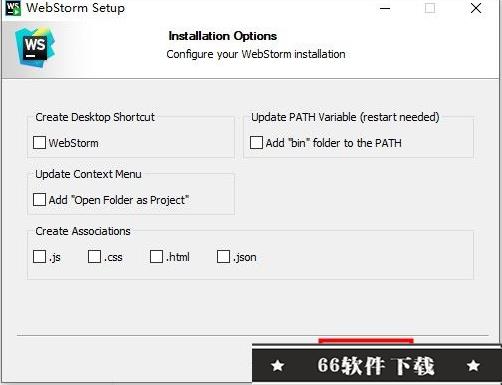
Task: Close the WebStorm Setup dialog
Action: tap(476, 8)
